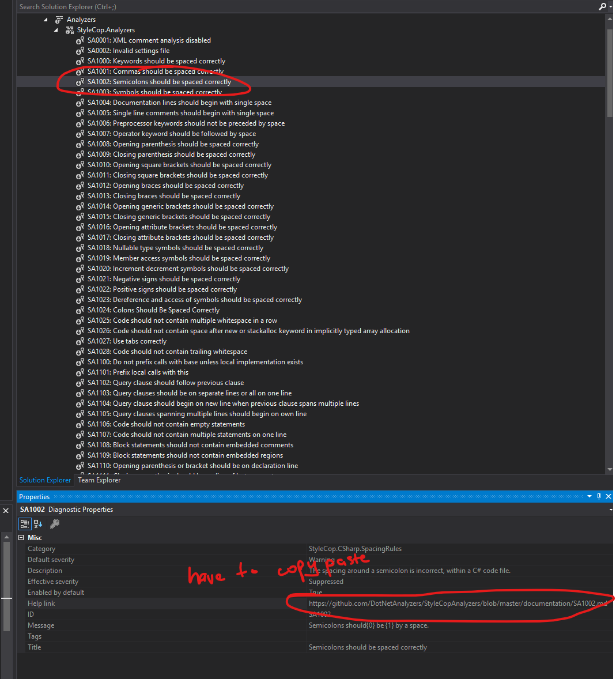Sort properties alphabetically
The width and height of the screenshot is (616, 679).
pos(38,524)
